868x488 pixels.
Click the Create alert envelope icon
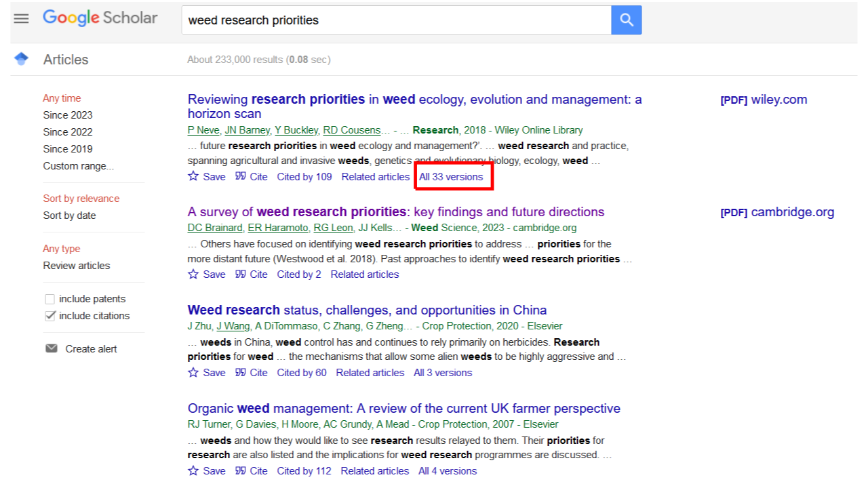click(52, 349)
